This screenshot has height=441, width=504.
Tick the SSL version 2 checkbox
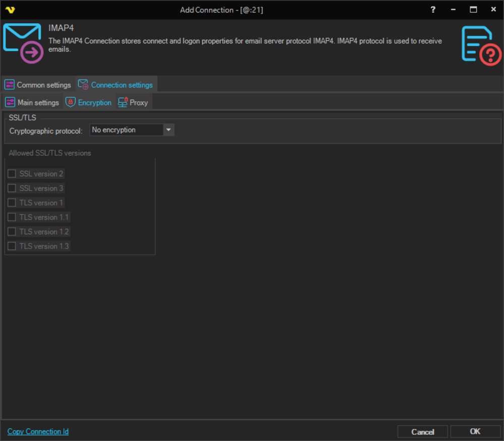tap(12, 174)
